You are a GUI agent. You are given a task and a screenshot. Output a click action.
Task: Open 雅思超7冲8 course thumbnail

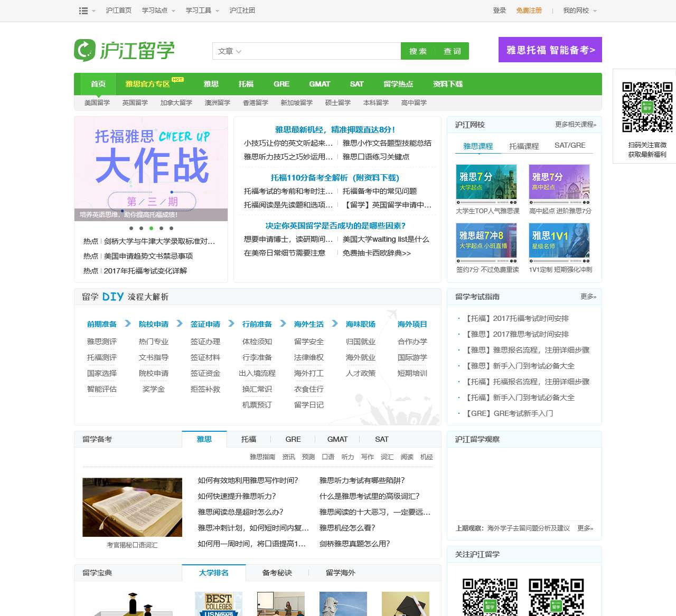[x=486, y=243]
